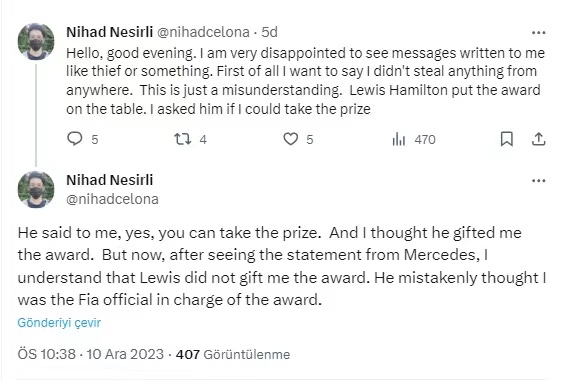The image size is (561, 380).
Task: Click the share upload icon
Action: (x=538, y=139)
